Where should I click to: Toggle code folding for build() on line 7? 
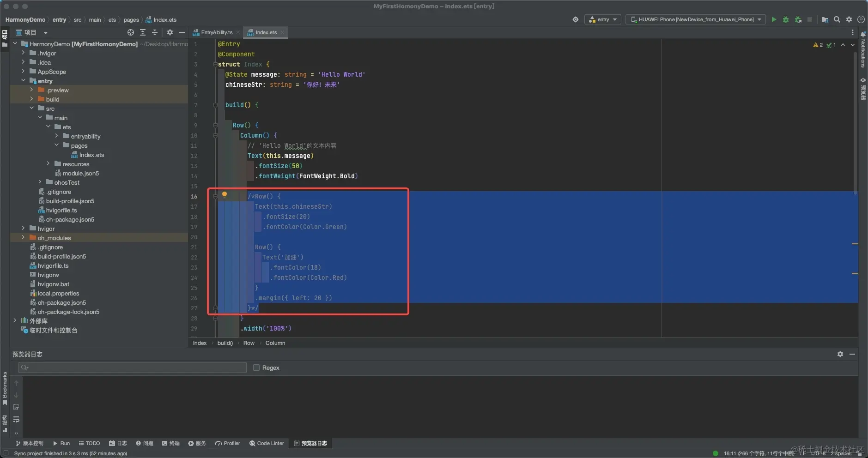pyautogui.click(x=215, y=105)
